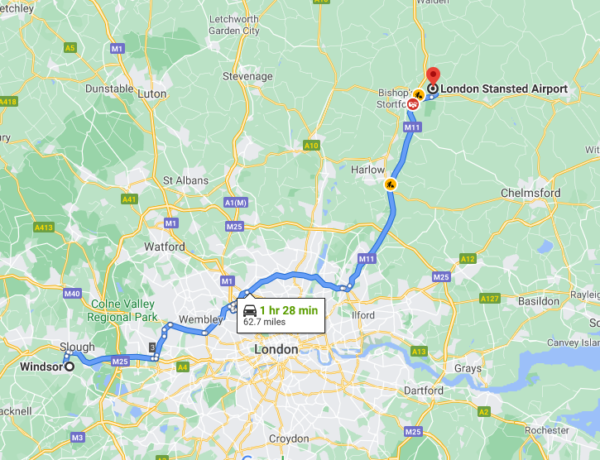The height and width of the screenshot is (460, 600).
Task: Select Colne Valley Regional Park label
Action: coord(122,310)
